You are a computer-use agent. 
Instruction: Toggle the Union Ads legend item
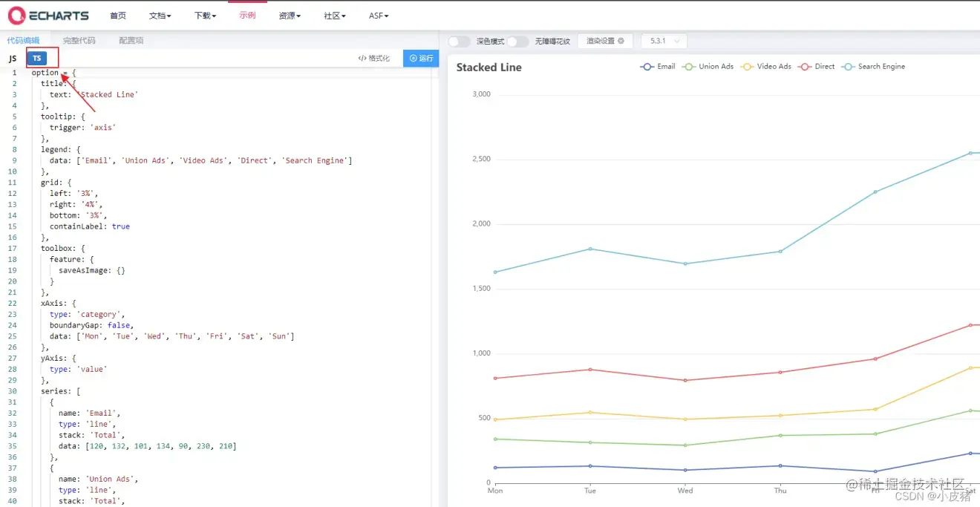[x=708, y=66]
